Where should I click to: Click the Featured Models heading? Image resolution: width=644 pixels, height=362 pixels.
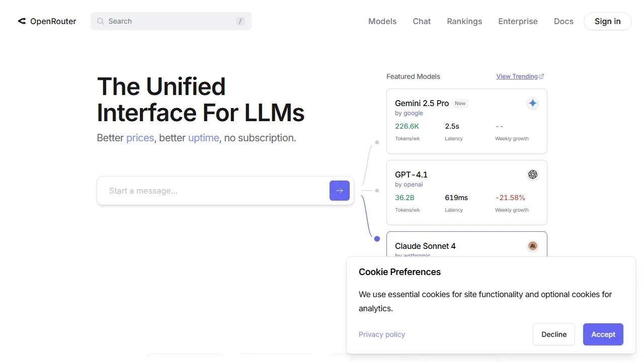413,76
